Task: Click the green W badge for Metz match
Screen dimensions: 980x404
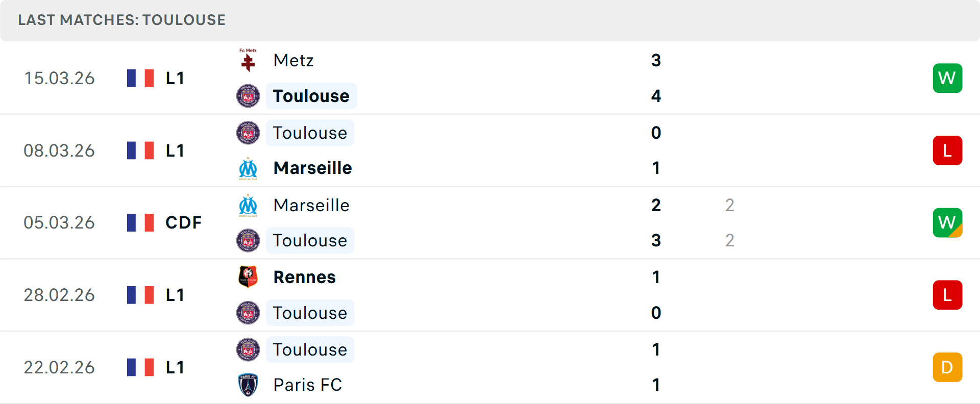Action: point(947,78)
